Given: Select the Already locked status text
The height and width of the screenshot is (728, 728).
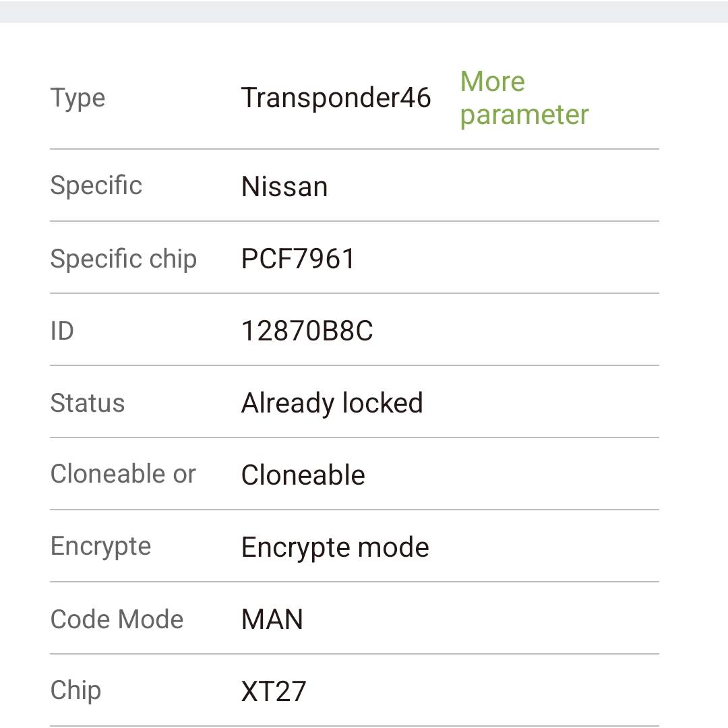Looking at the screenshot, I should (332, 403).
